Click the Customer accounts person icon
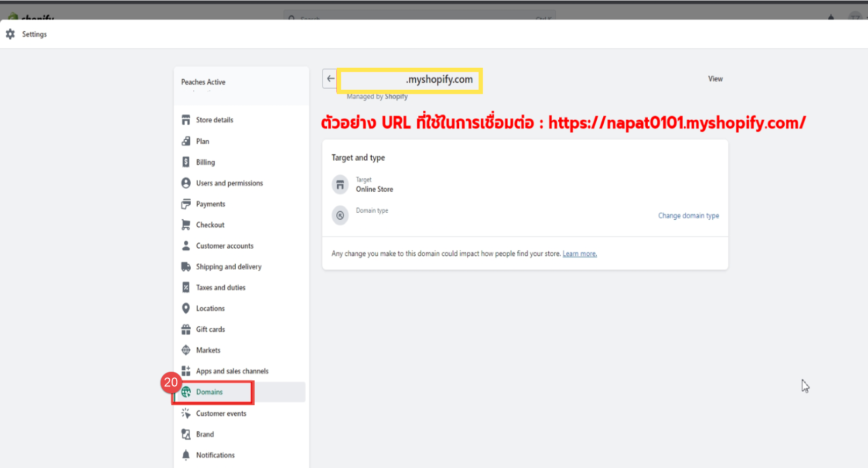Screen dimensions: 868x468 [x=186, y=246]
